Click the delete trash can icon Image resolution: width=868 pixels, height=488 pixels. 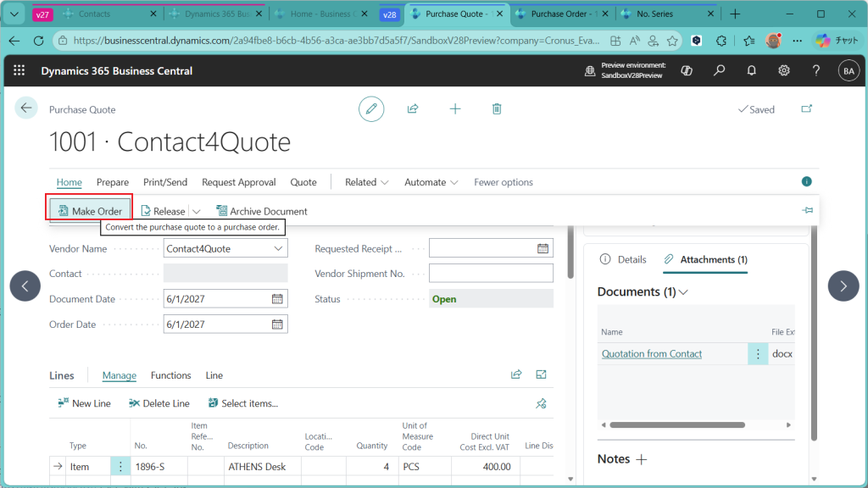tap(497, 108)
